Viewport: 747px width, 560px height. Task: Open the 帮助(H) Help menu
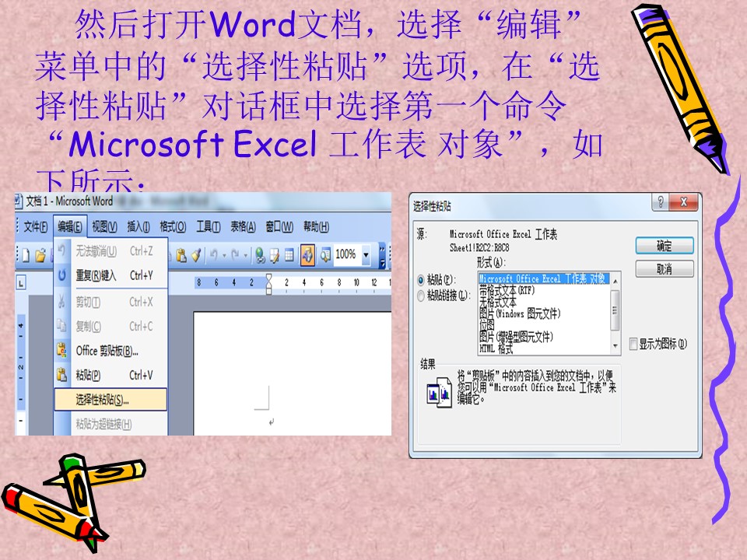pos(316,227)
